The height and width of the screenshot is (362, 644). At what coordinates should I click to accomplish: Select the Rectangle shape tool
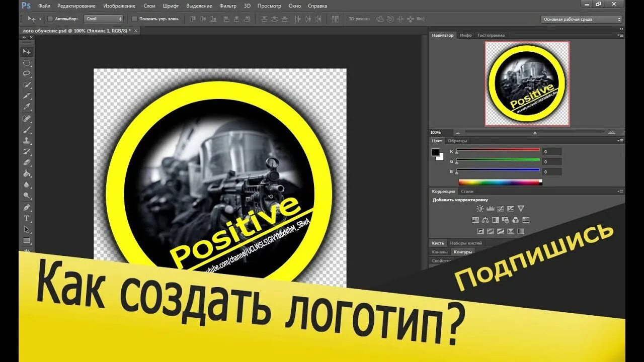(27, 241)
